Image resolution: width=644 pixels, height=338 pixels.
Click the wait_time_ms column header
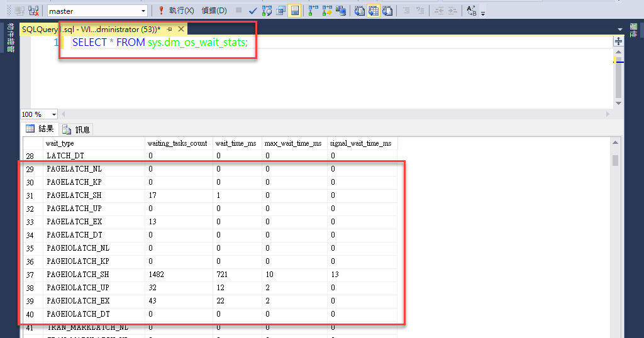(236, 143)
